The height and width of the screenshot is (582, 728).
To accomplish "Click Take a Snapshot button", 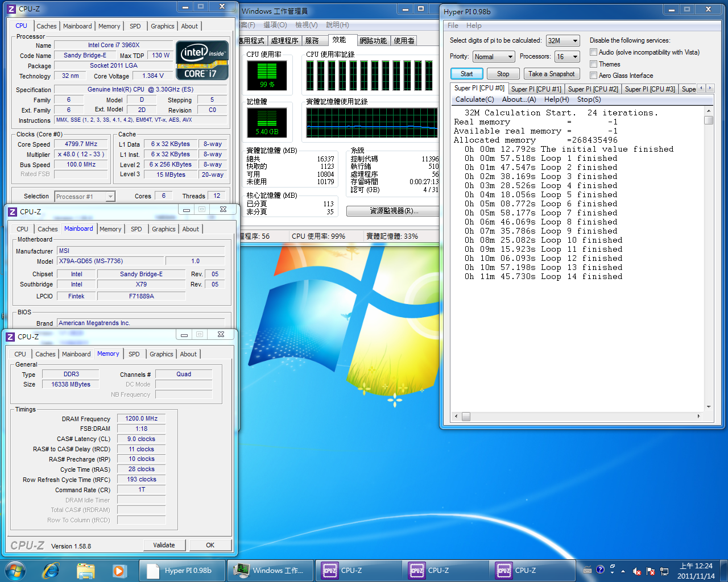I will (552, 74).
